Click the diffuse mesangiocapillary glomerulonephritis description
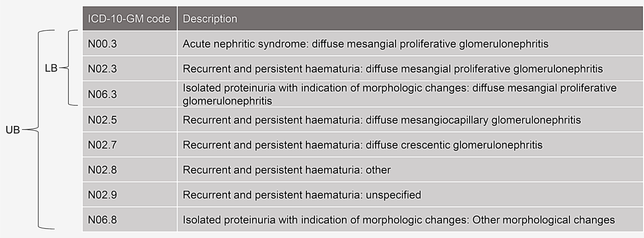The image size is (644, 238). [x=382, y=120]
